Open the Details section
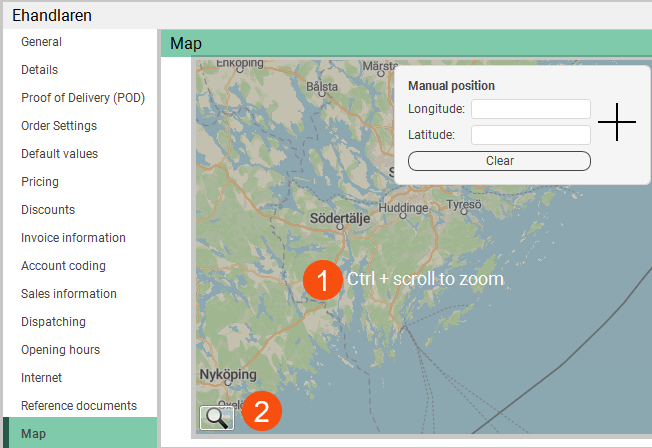The image size is (652, 448). pos(40,70)
